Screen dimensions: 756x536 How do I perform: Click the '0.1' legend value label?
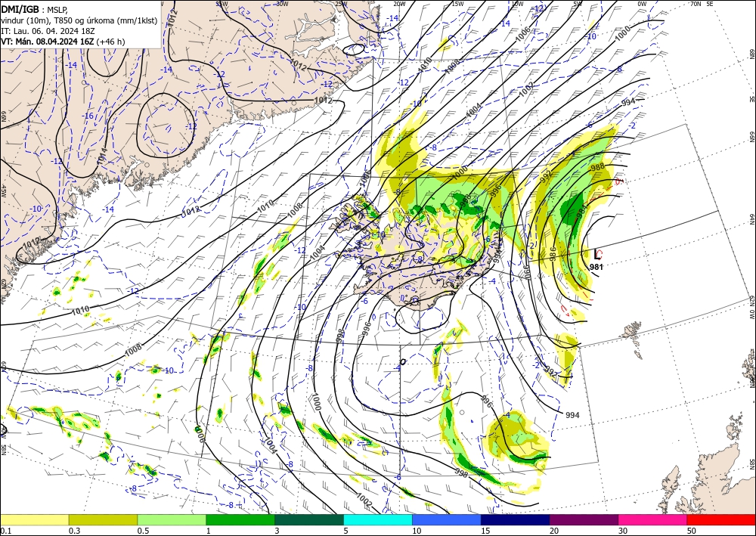coord(5,531)
